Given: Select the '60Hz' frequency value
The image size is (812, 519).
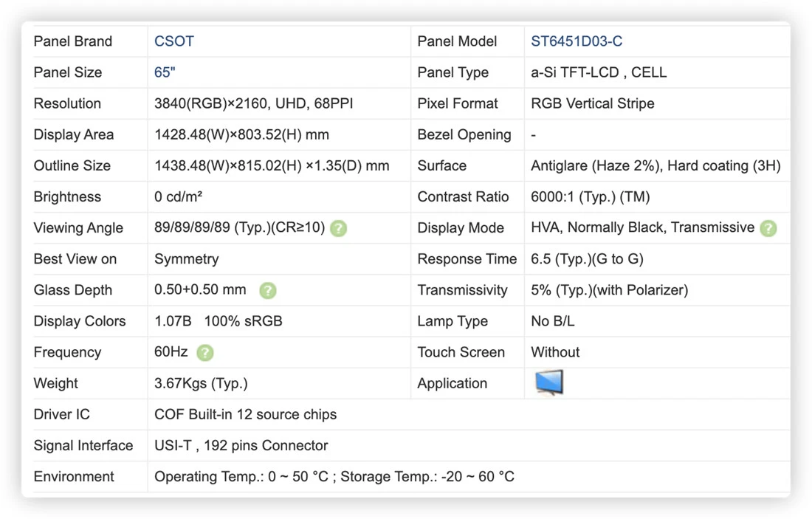Looking at the screenshot, I should tap(171, 352).
